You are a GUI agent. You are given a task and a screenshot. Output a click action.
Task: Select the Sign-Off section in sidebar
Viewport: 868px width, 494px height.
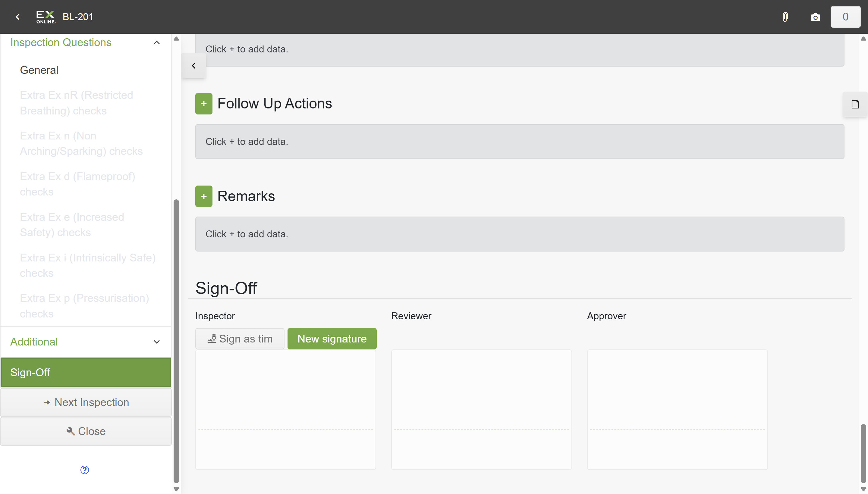(x=86, y=372)
